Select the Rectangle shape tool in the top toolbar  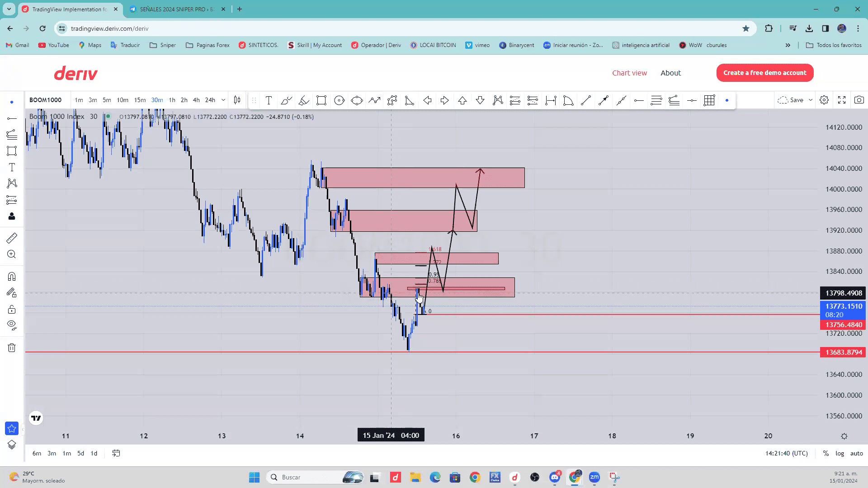click(x=321, y=100)
